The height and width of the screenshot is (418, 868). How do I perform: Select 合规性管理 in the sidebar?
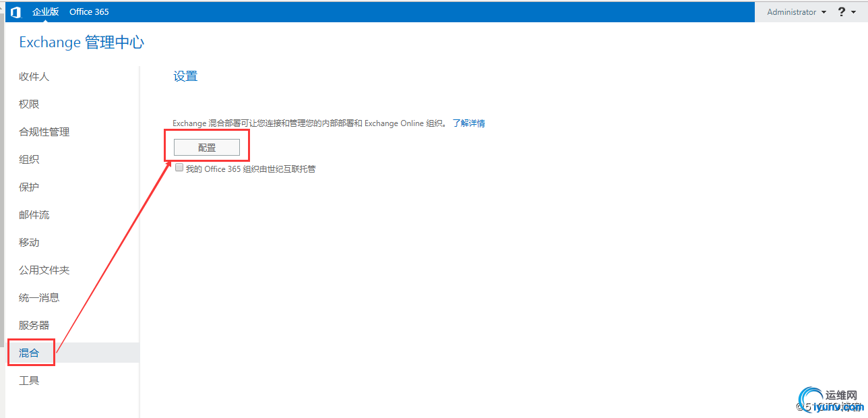pos(44,132)
